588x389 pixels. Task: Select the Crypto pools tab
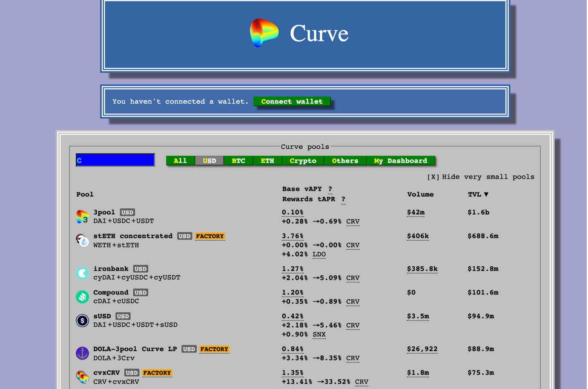pyautogui.click(x=303, y=161)
